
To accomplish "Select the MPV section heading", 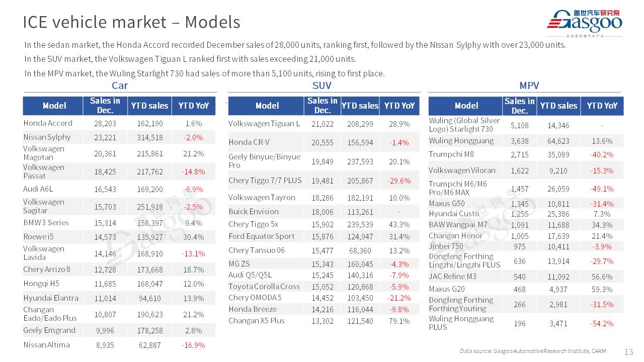I will point(529,85).
